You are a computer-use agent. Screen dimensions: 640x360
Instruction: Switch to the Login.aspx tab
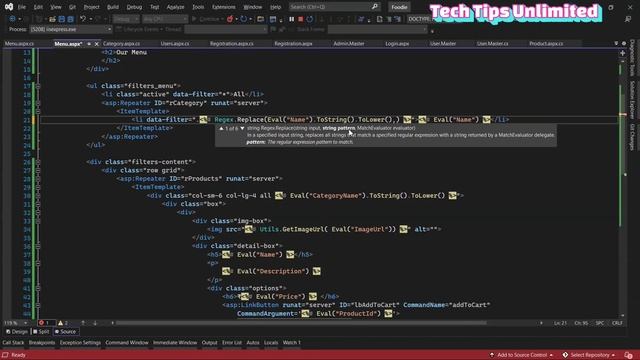pyautogui.click(x=397, y=43)
